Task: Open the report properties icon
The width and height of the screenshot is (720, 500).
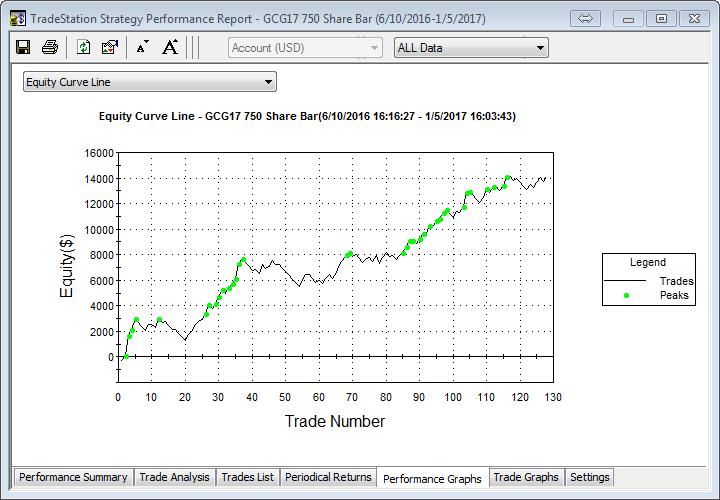Action: tap(110, 47)
